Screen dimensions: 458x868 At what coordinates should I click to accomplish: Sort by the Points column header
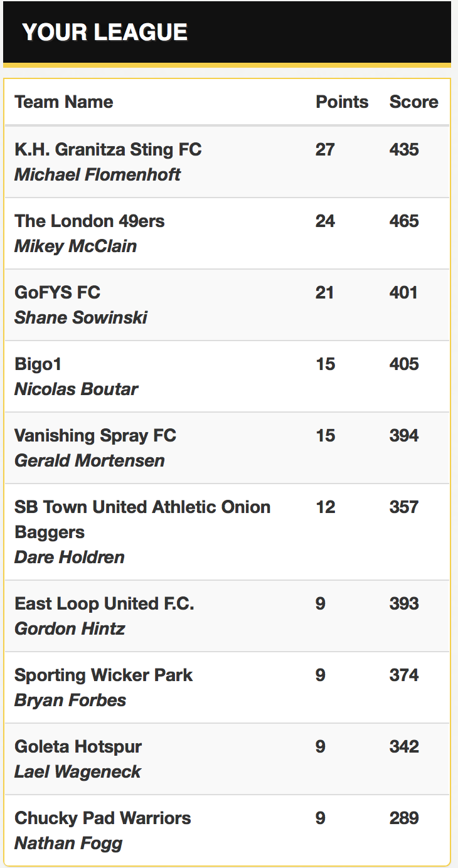342,102
